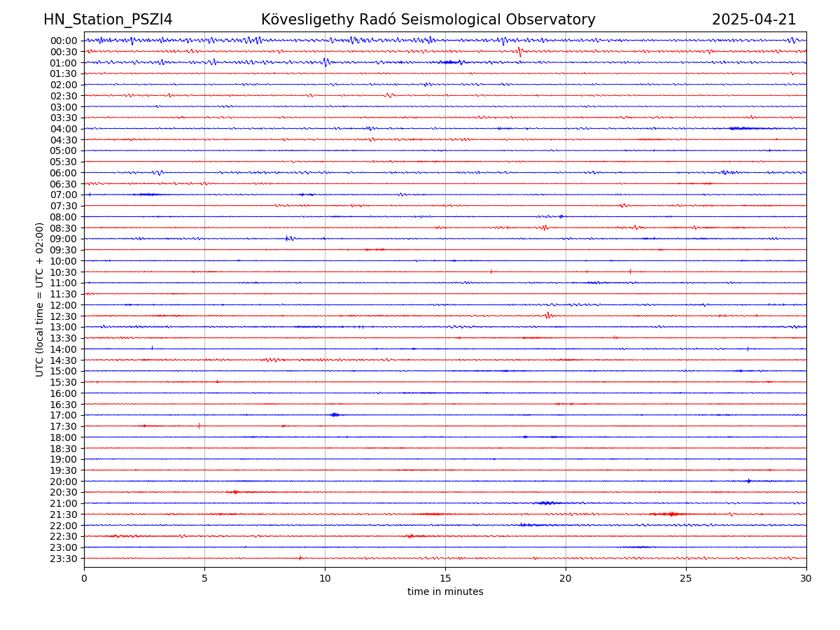Click the x-axis tick label 5
Image resolution: width=840 pixels, height=630 pixels.
coord(204,579)
